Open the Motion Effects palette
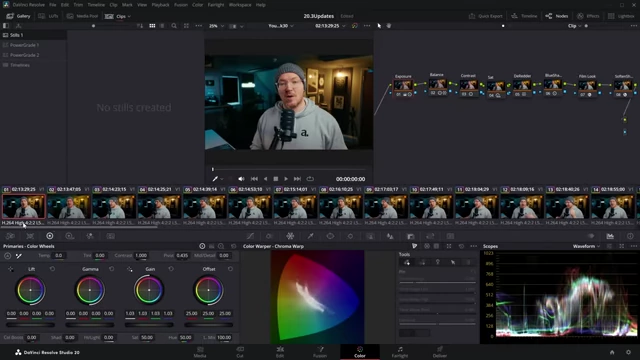 [111, 236]
